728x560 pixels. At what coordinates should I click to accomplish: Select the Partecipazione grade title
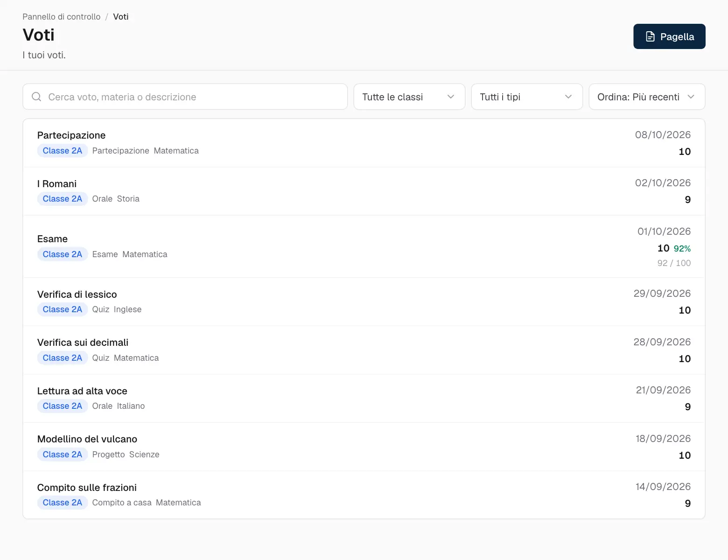tap(71, 135)
